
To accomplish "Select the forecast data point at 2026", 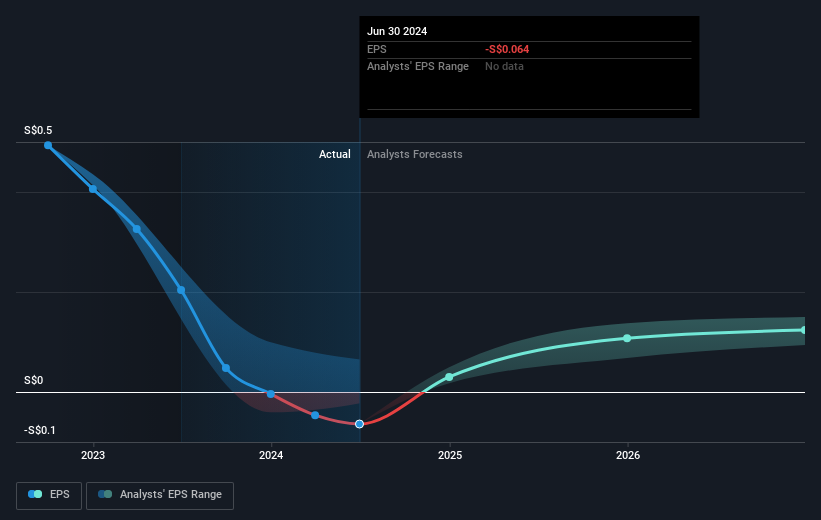I will [x=627, y=338].
